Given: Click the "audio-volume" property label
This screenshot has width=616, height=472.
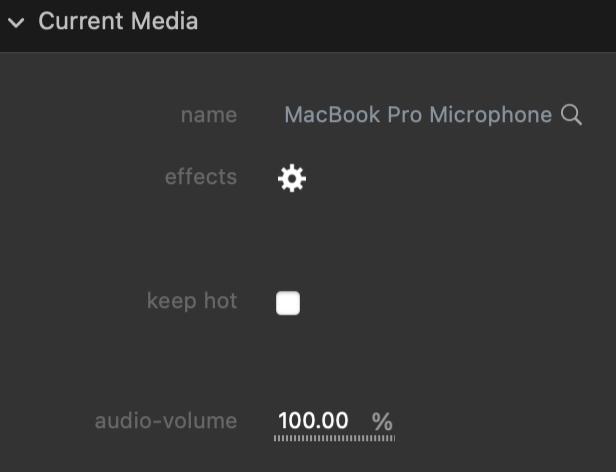Looking at the screenshot, I should pyautogui.click(x=165, y=421).
